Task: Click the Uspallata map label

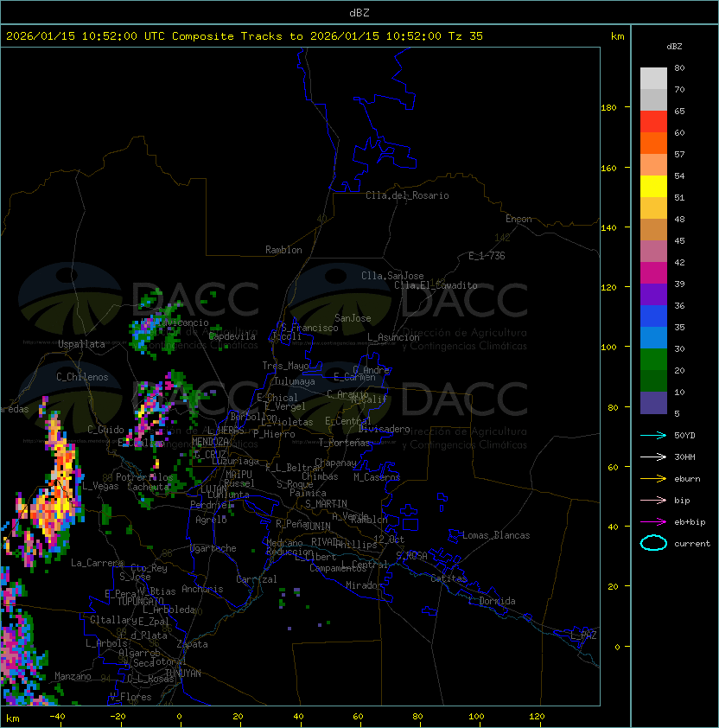Action: (x=81, y=344)
